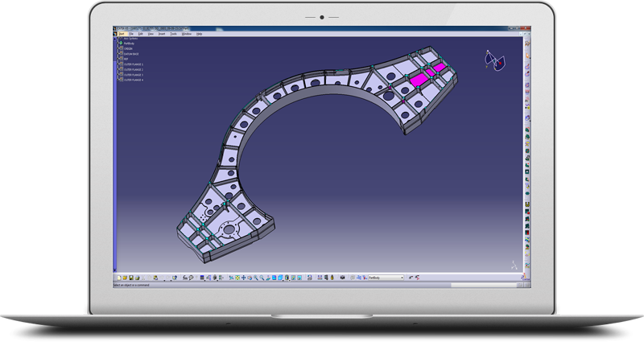
Task: Expand the OUTER FLANGE 1 tree node
Action: pos(119,64)
